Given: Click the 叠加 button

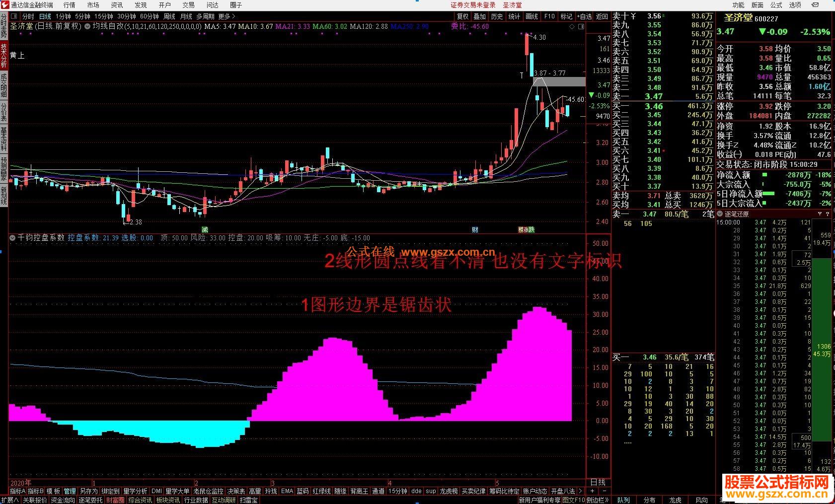Looking at the screenshot, I should click(480, 16).
